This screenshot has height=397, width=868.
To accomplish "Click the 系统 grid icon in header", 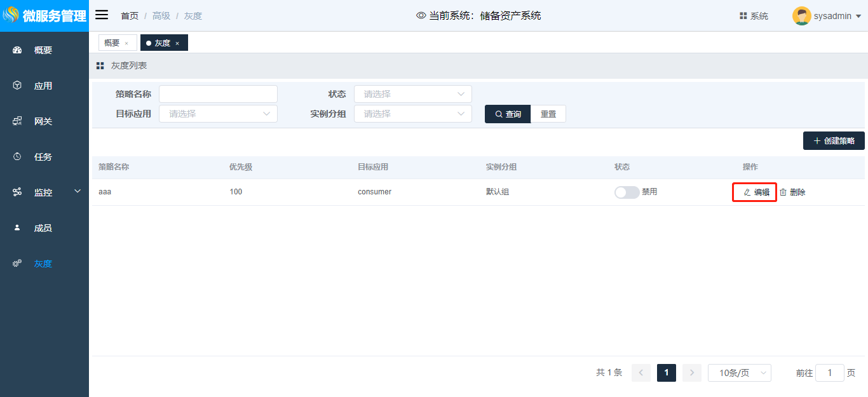I will pos(743,16).
